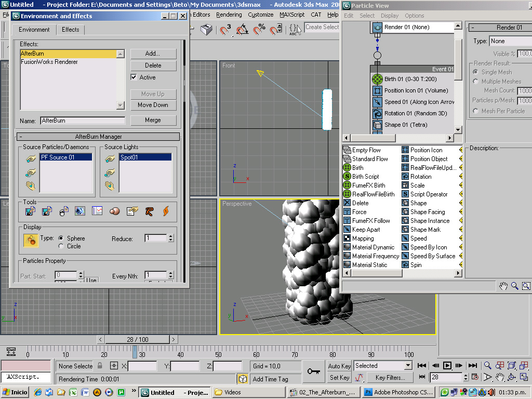
Task: Click the AfterBurn Tools two-spheres icon
Action: (x=115, y=211)
